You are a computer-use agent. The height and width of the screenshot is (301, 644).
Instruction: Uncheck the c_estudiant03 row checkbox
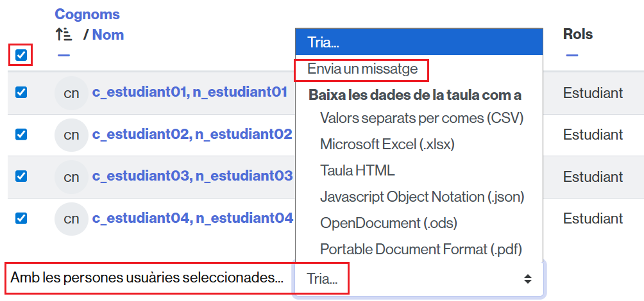click(x=21, y=177)
